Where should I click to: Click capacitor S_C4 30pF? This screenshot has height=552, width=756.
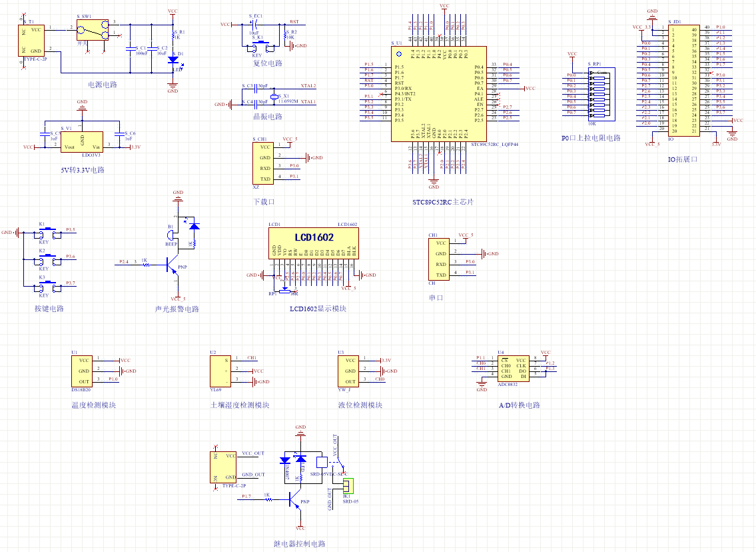click(256, 104)
